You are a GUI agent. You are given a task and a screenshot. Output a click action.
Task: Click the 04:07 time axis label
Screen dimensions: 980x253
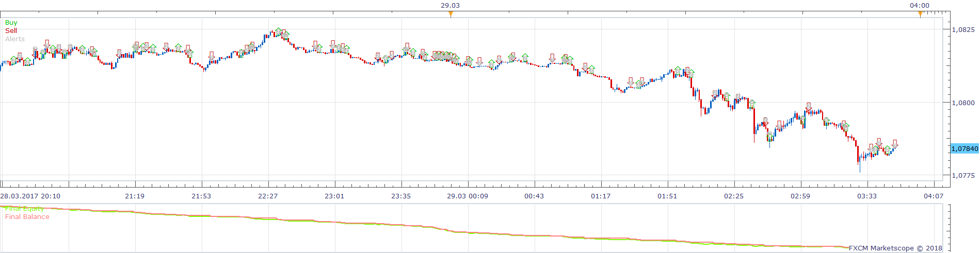tap(934, 196)
